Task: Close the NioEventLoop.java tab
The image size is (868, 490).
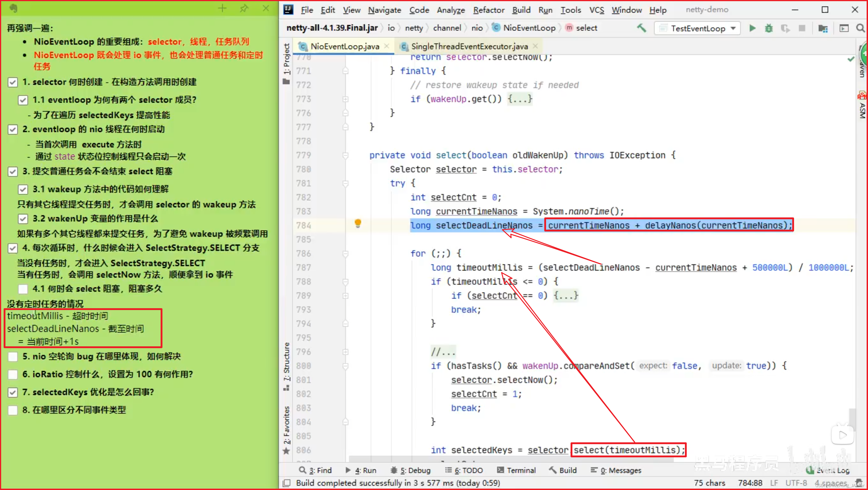Action: 387,46
